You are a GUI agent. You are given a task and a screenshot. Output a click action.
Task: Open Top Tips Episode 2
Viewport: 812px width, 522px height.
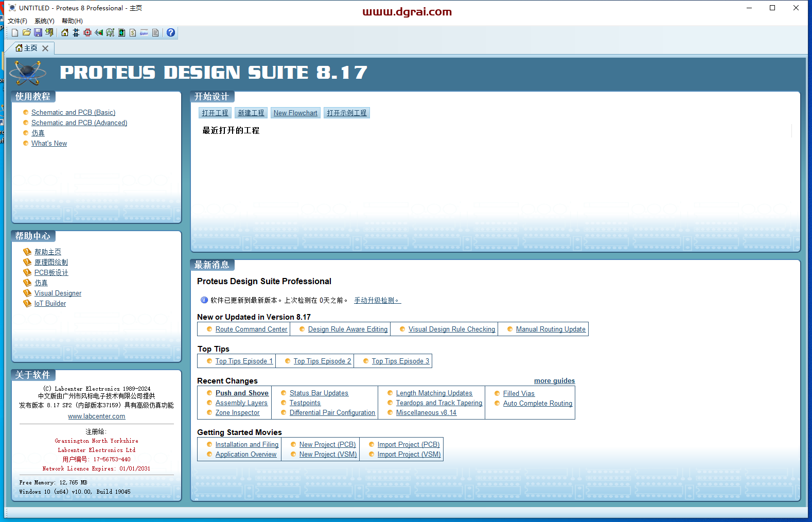tap(322, 361)
